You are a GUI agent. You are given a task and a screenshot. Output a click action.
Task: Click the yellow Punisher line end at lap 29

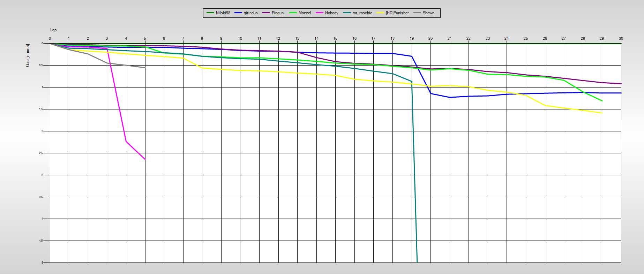[602, 113]
